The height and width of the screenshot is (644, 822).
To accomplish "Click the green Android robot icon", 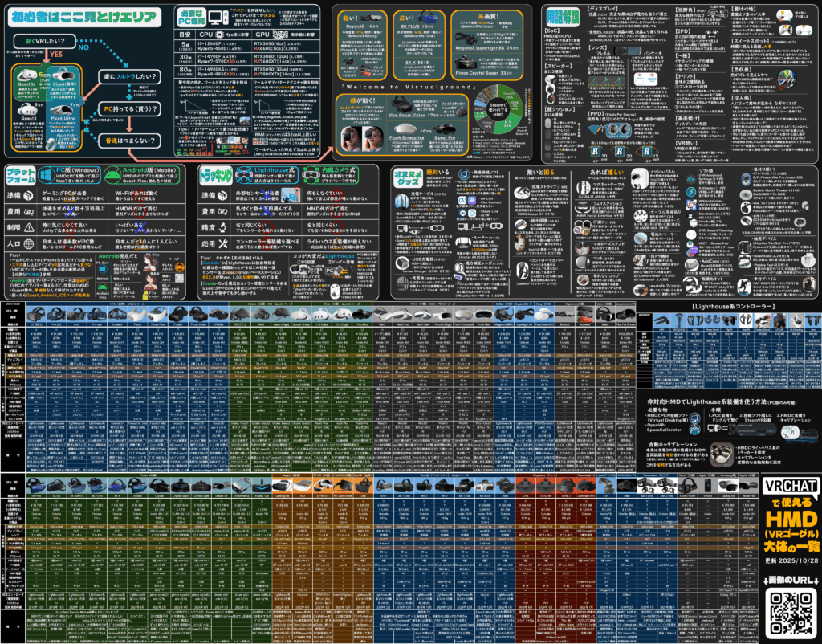I will (113, 174).
